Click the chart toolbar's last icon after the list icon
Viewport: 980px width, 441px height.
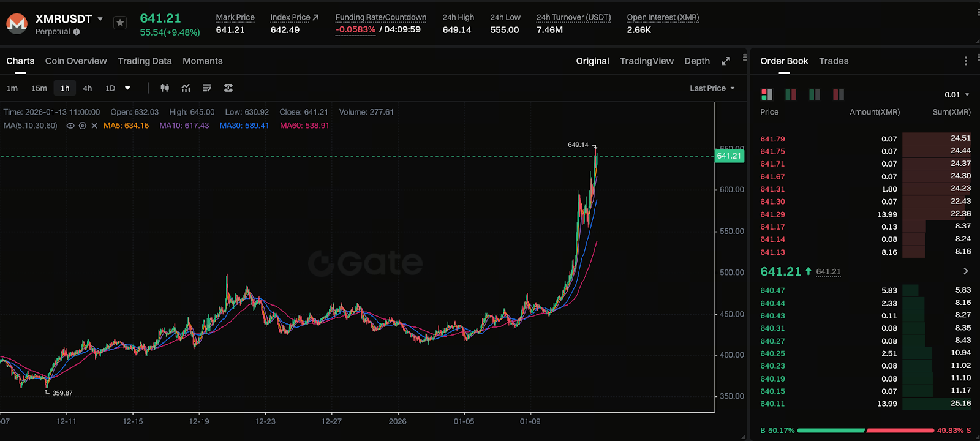coord(228,88)
